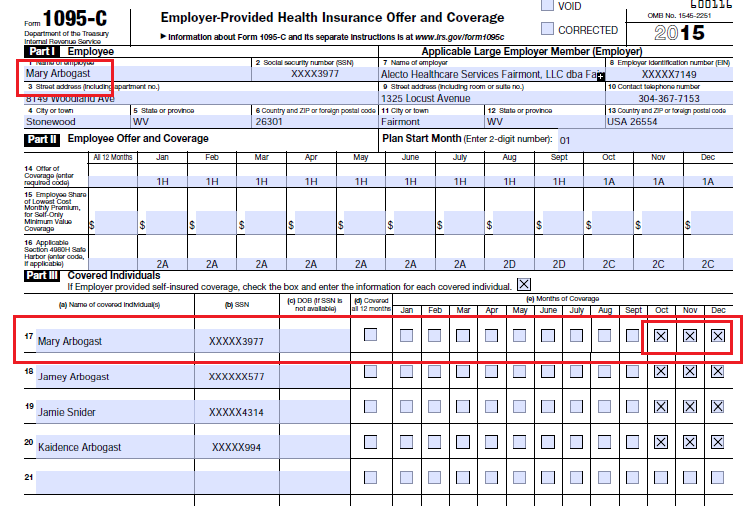Uncheck Dec coverage for Kaidence Arbogast

[717, 442]
